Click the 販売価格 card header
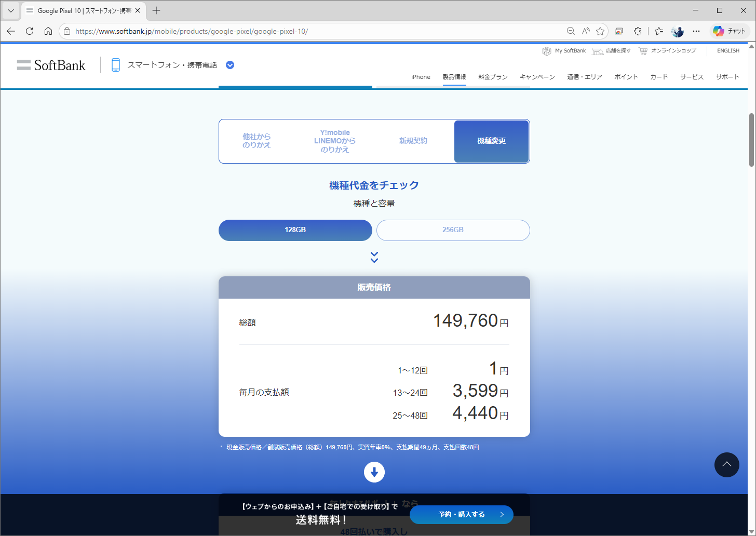The height and width of the screenshot is (536, 756). (x=374, y=287)
